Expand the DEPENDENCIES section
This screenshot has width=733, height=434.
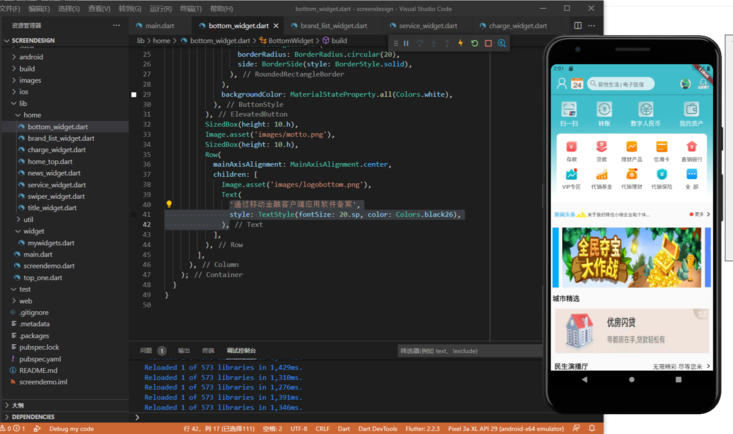pyautogui.click(x=34, y=416)
